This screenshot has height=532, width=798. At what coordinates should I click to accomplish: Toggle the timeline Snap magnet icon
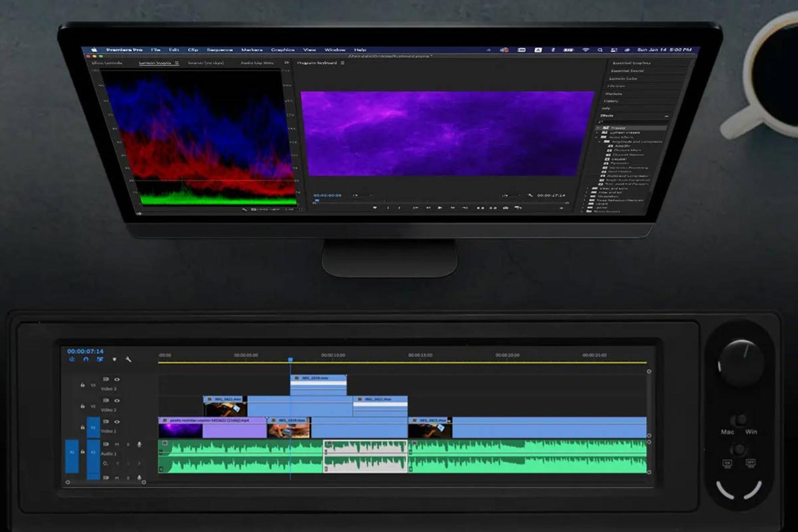pos(86,360)
